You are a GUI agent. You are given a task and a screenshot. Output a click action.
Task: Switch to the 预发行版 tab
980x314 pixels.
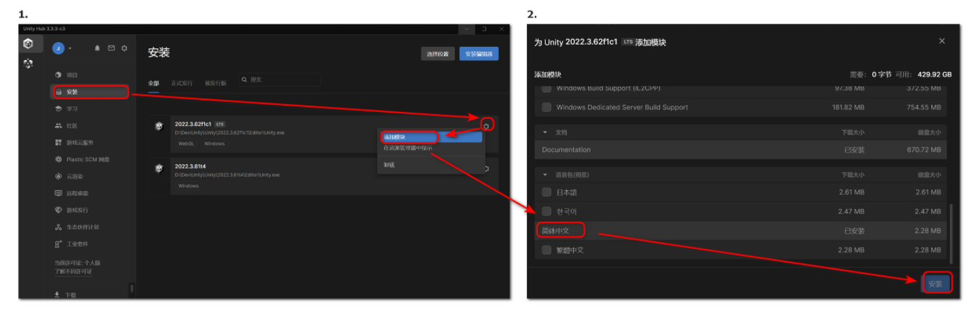(215, 83)
